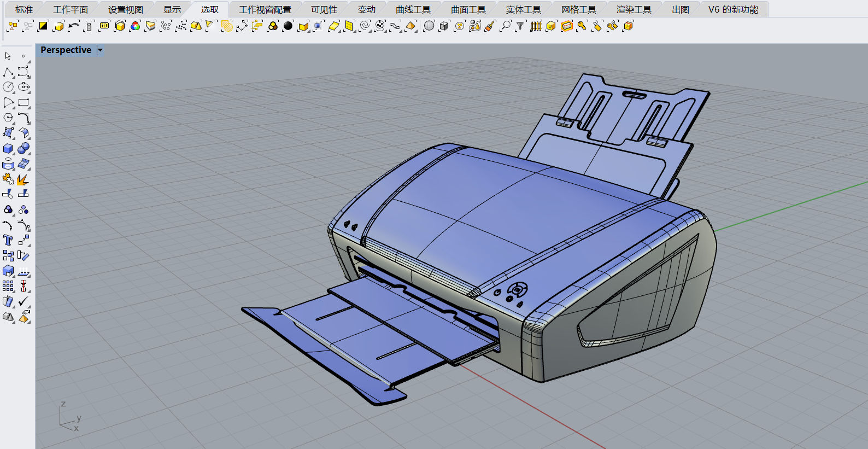Select the Surface from points tool
Image resolution: width=868 pixels, height=449 pixels.
pos(8,133)
